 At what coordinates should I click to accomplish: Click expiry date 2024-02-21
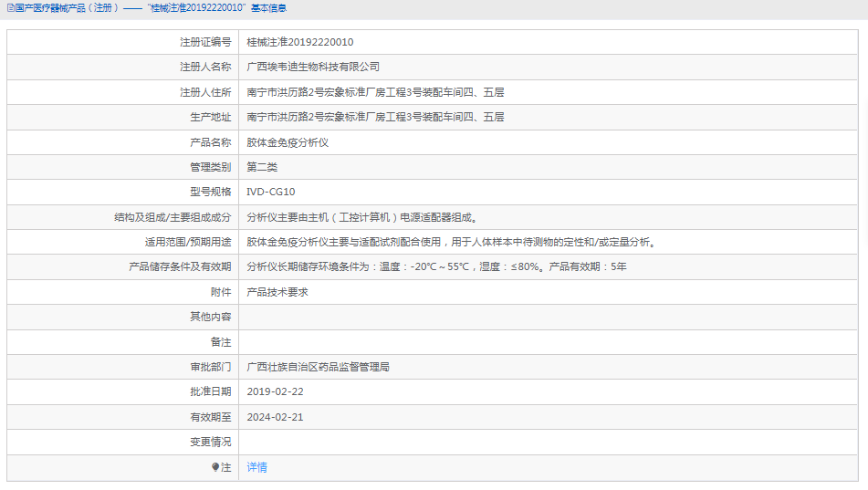pos(275,418)
